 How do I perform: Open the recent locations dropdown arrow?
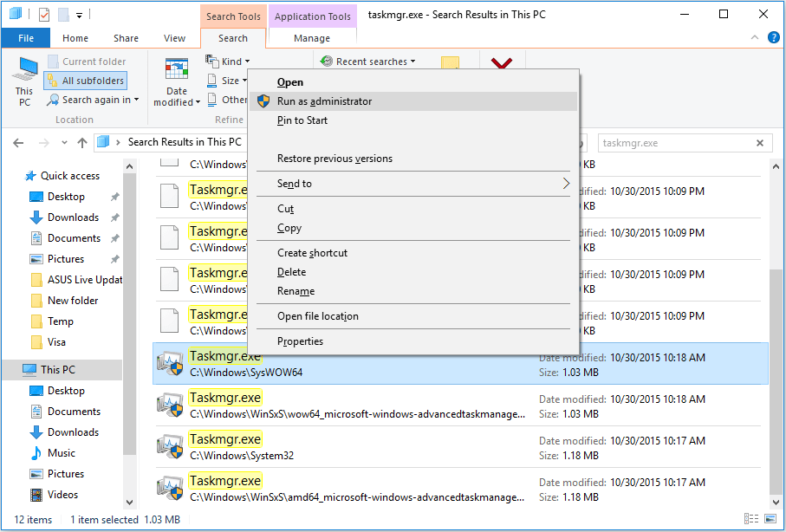point(64,143)
